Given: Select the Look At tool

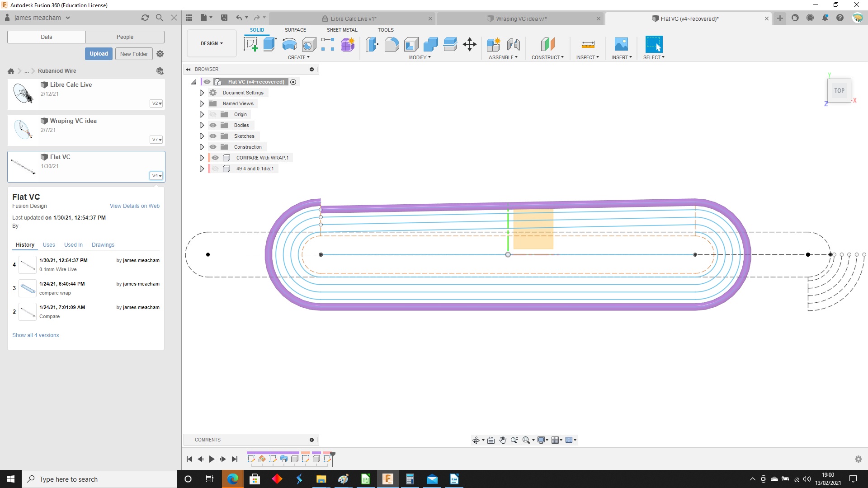Looking at the screenshot, I should pyautogui.click(x=491, y=440).
